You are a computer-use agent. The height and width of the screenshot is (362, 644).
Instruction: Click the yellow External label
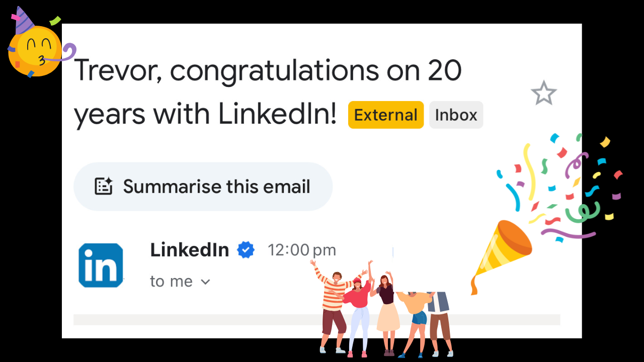(x=386, y=115)
